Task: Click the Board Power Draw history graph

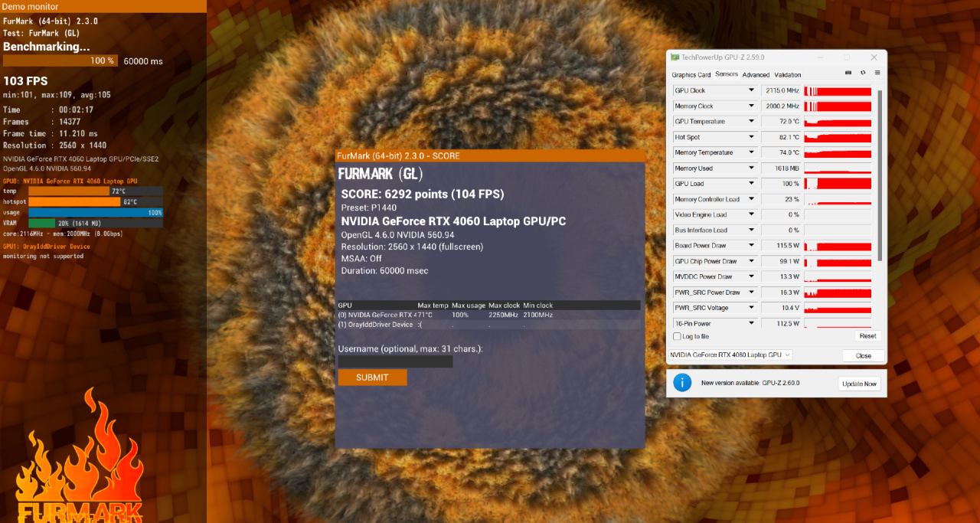Action: click(838, 246)
